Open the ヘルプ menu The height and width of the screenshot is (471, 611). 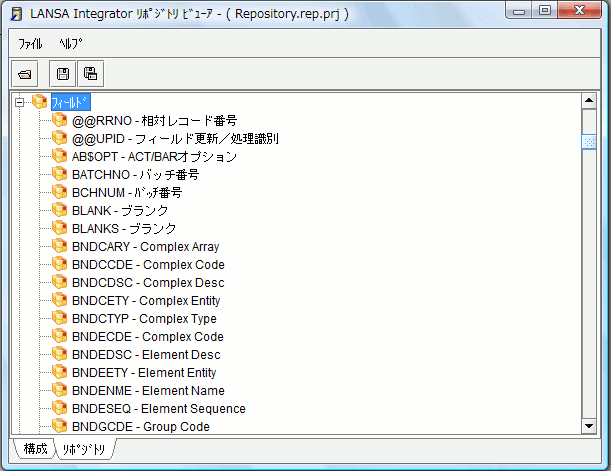(x=71, y=43)
